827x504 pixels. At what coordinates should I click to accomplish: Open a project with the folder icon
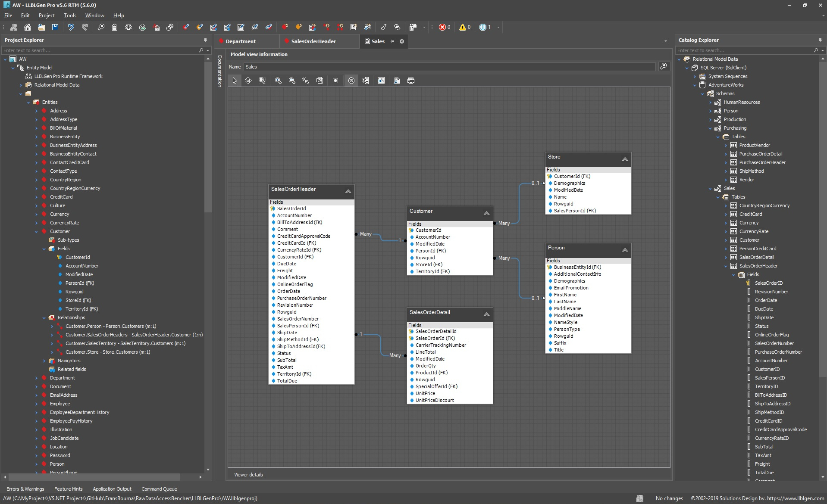point(41,27)
